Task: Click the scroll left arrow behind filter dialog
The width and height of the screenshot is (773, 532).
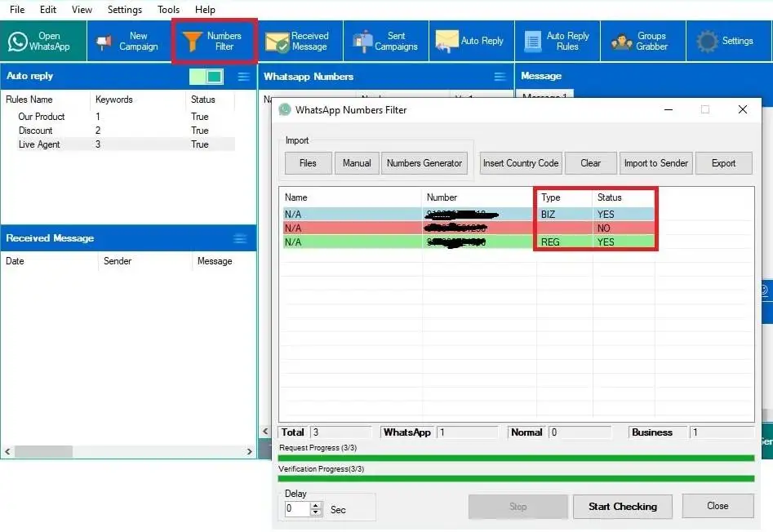Action: tap(265, 432)
